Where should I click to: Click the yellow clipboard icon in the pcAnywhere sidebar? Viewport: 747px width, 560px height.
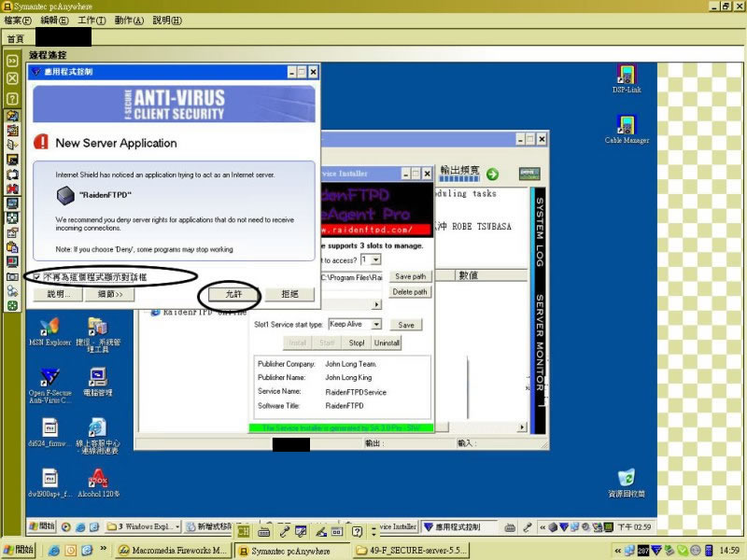(x=12, y=247)
